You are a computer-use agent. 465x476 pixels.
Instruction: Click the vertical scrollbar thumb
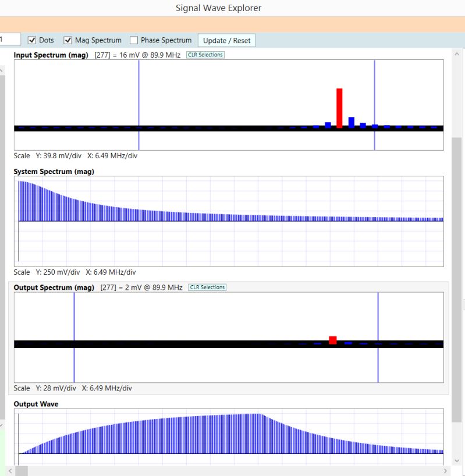[x=457, y=279]
